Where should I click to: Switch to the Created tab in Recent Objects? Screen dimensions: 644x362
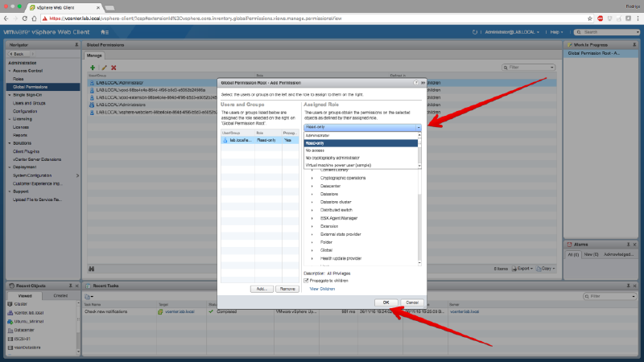click(60, 295)
